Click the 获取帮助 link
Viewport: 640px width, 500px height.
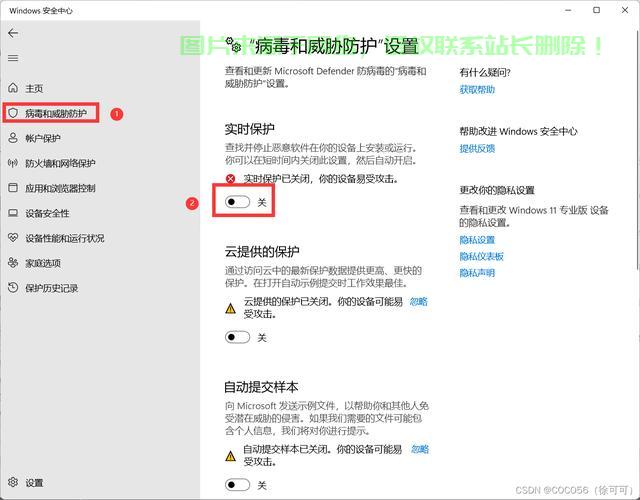[477, 89]
